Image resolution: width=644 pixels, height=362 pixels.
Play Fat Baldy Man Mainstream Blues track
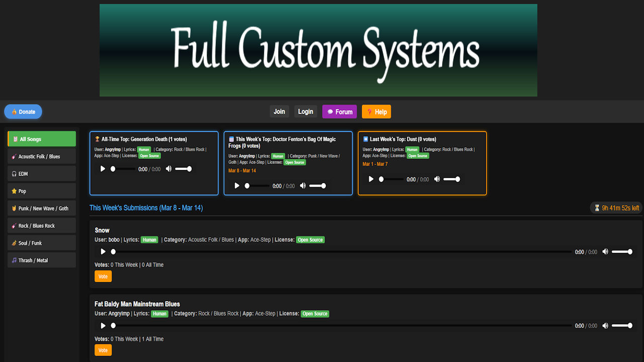point(103,326)
